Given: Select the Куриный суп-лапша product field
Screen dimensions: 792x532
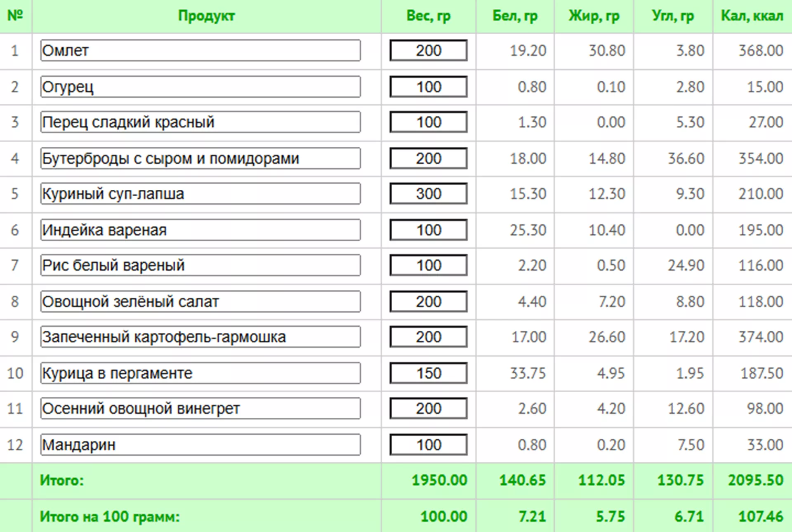Looking at the screenshot, I should 200,194.
